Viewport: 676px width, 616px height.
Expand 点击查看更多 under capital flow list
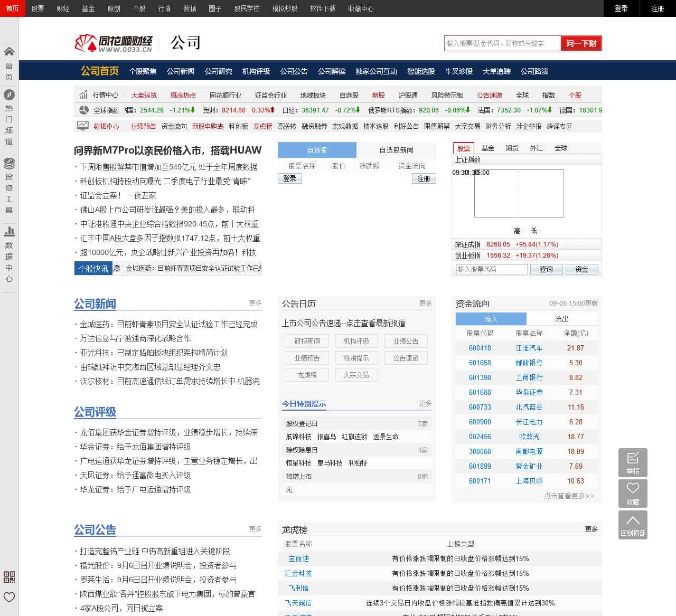tap(569, 496)
